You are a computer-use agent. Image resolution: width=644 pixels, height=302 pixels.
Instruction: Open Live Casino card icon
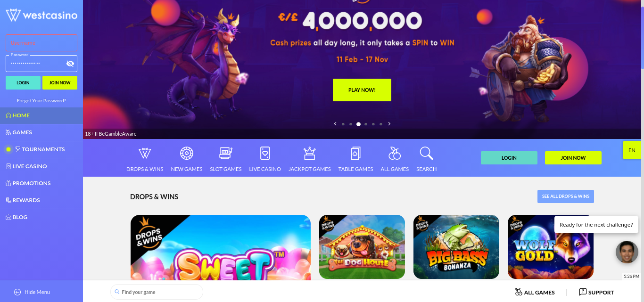[265, 154]
